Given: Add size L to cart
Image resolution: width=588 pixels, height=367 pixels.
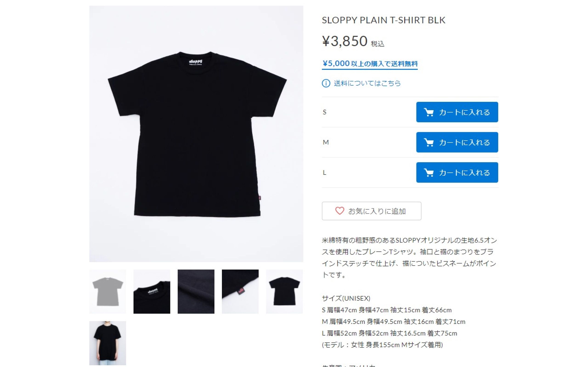Looking at the screenshot, I should point(457,172).
